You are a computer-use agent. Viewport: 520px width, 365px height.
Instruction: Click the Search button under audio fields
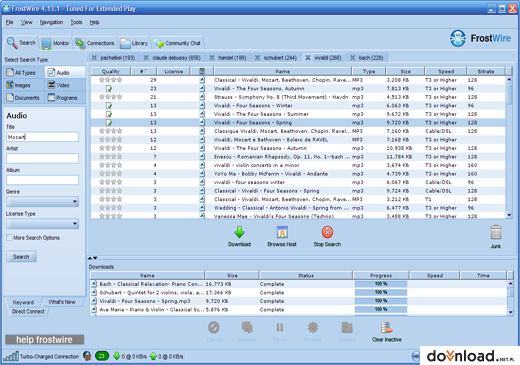(x=21, y=257)
